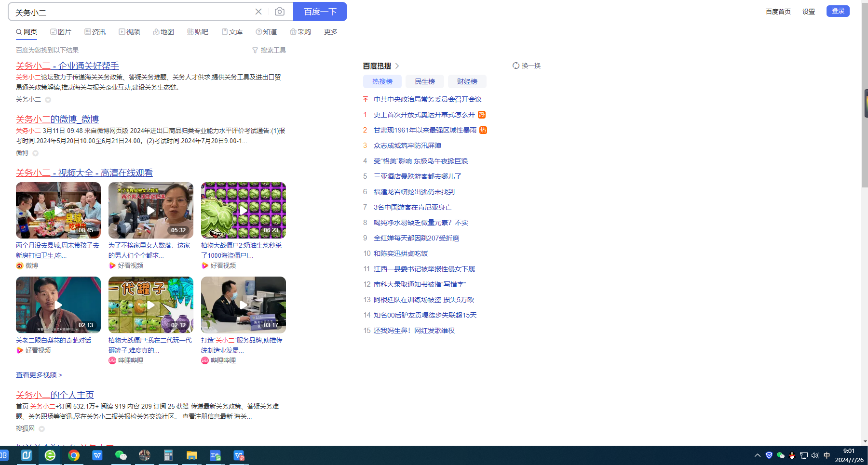Go to 百度首页
This screenshot has width=868, height=465.
coord(778,12)
